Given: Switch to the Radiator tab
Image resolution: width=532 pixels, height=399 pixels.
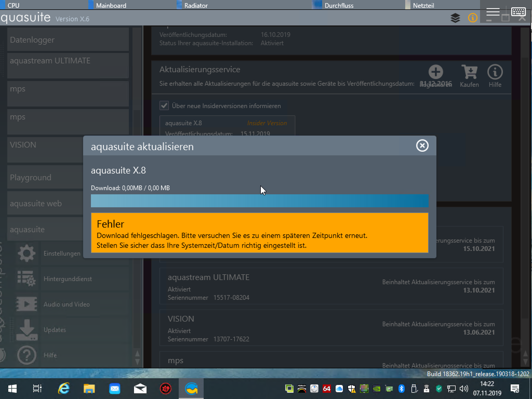Looking at the screenshot, I should pos(196,5).
